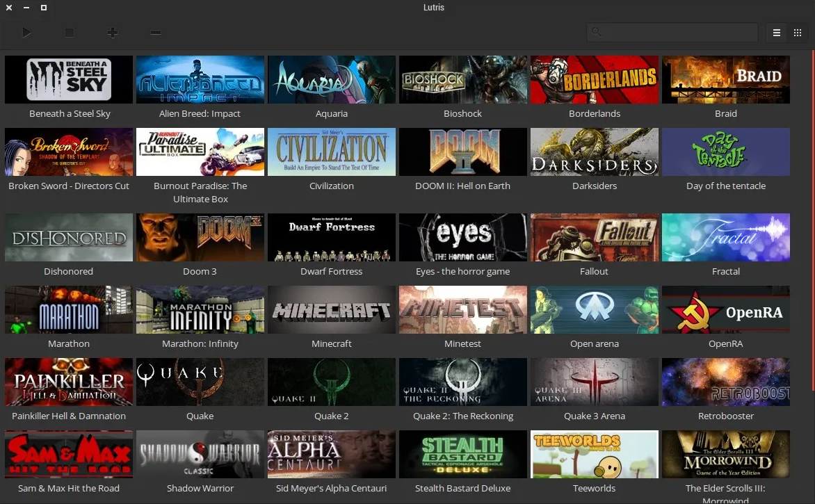Select the Shadow Warrior Classic banner
The image size is (815, 504).
pos(200,454)
